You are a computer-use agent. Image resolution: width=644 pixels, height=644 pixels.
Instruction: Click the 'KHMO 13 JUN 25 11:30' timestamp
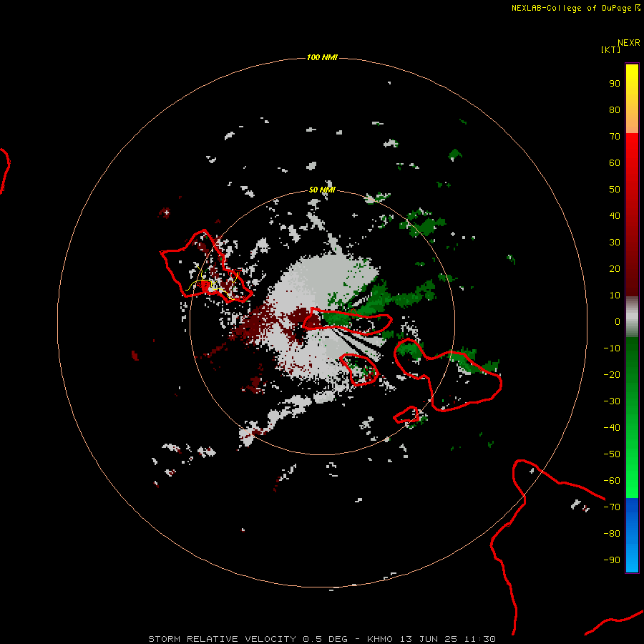pyautogui.click(x=431, y=639)
